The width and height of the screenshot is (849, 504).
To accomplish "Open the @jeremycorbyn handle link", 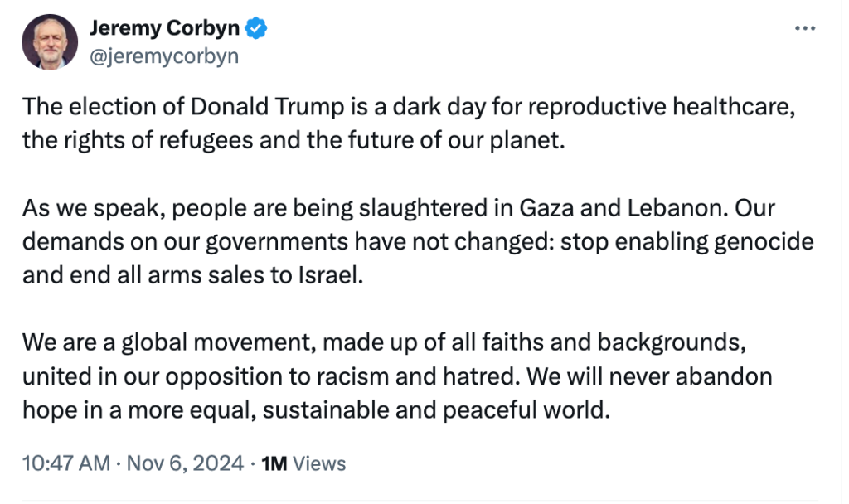I will tap(163, 56).
